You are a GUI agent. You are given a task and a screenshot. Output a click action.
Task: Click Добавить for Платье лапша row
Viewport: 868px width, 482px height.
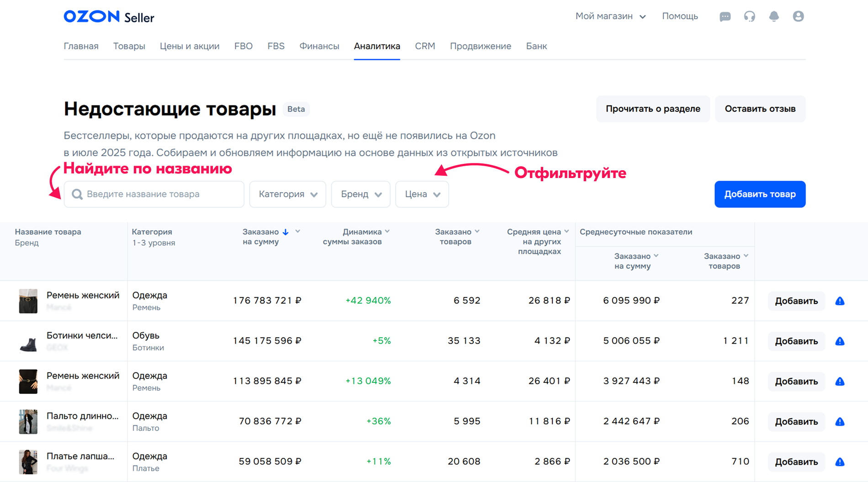796,462
